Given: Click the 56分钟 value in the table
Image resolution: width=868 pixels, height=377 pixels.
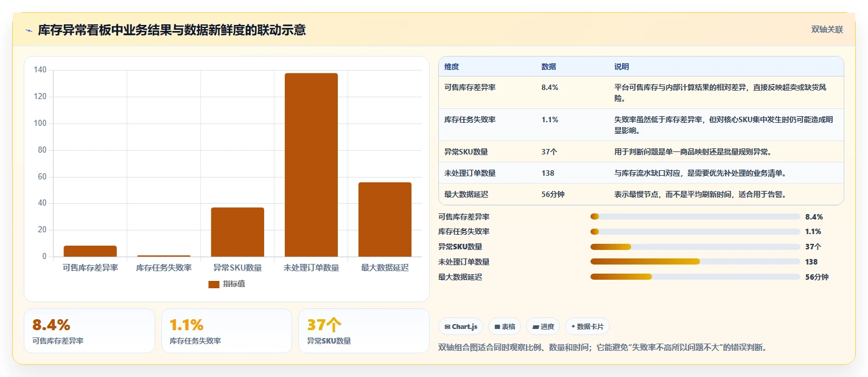Looking at the screenshot, I should (x=553, y=195).
